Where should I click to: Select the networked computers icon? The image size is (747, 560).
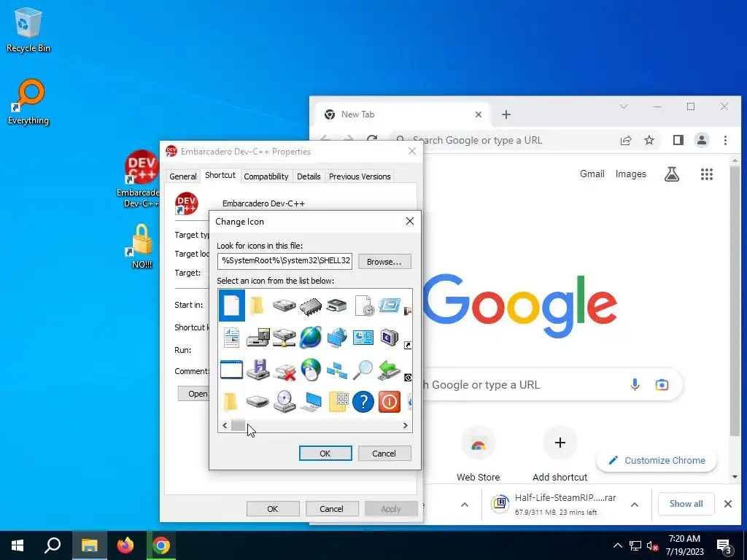click(x=337, y=370)
